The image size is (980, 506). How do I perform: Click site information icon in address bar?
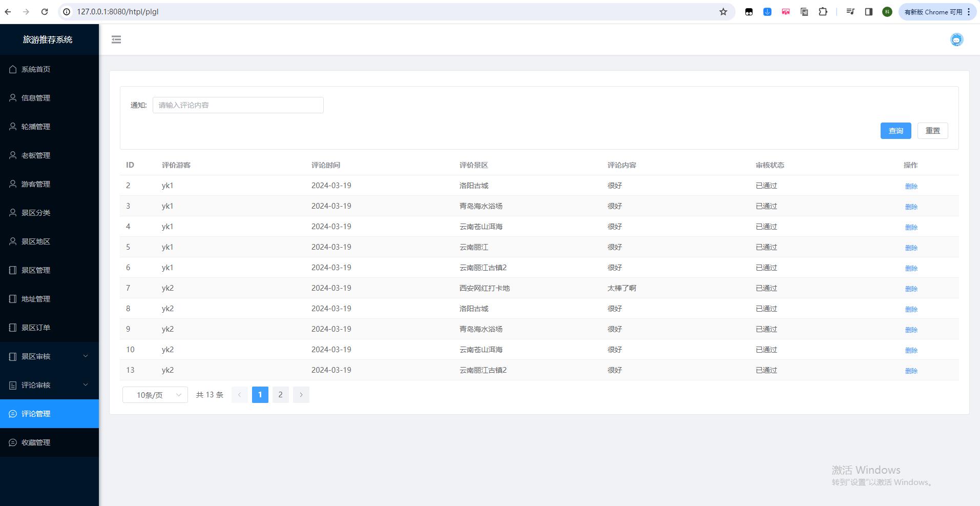click(67, 12)
